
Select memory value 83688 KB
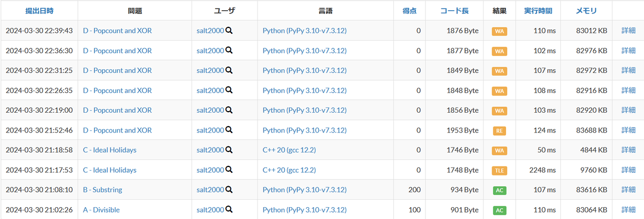click(591, 130)
